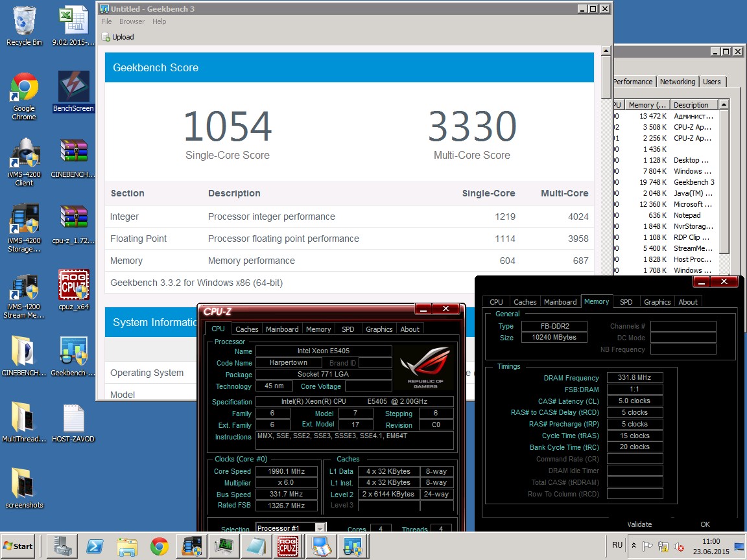The image size is (747, 560).
Task: Open the iVMS-4200 Storage shortcut
Action: pos(24,229)
